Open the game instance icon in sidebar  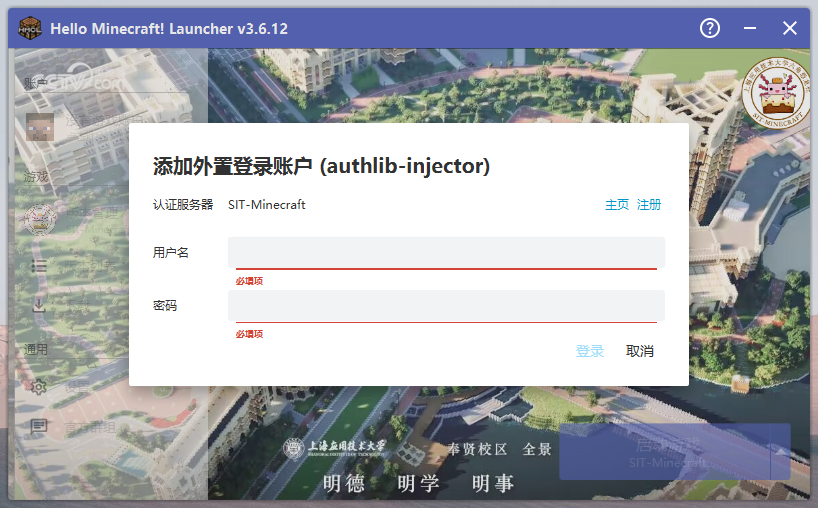(x=39, y=217)
